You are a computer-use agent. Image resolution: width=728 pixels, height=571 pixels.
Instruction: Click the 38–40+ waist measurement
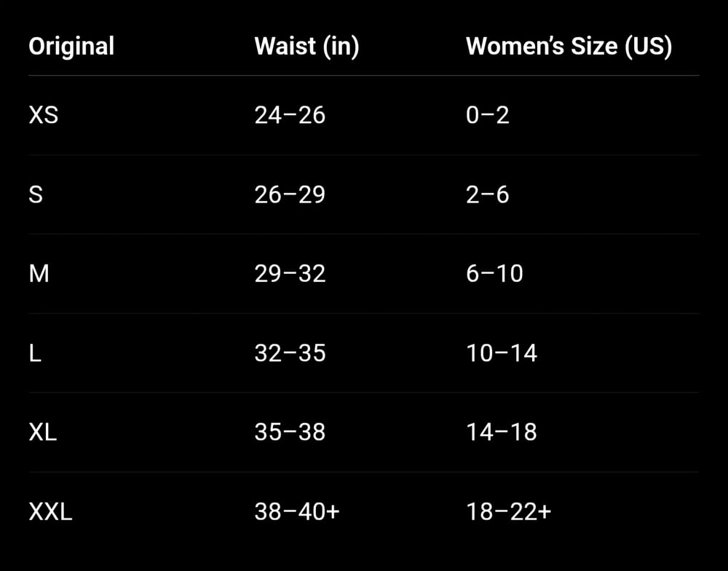(x=297, y=511)
